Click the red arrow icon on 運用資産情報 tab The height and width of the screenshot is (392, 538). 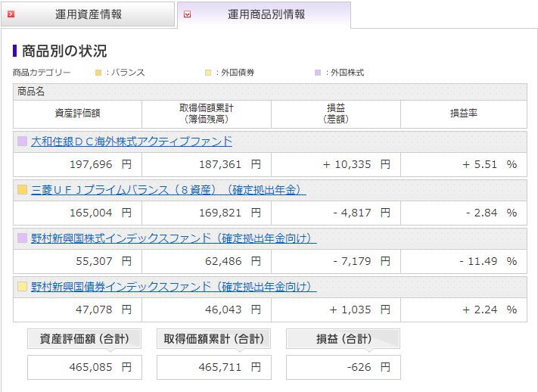coord(11,14)
